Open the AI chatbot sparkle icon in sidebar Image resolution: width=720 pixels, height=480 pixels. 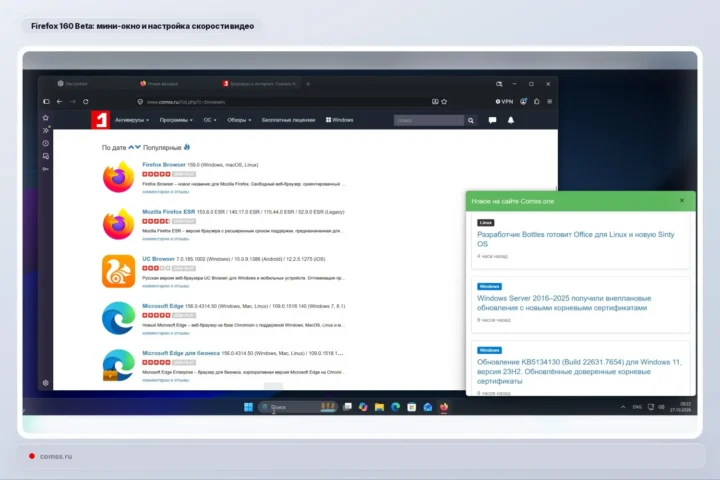click(45, 130)
